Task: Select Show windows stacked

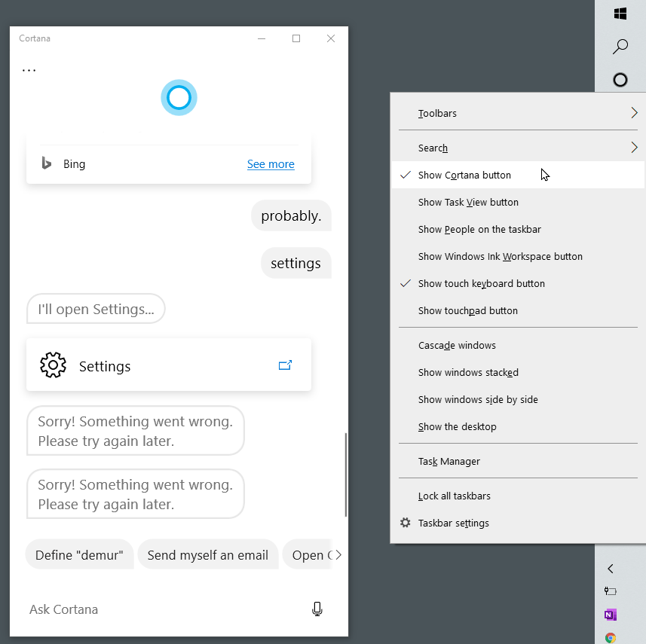Action: tap(518, 372)
